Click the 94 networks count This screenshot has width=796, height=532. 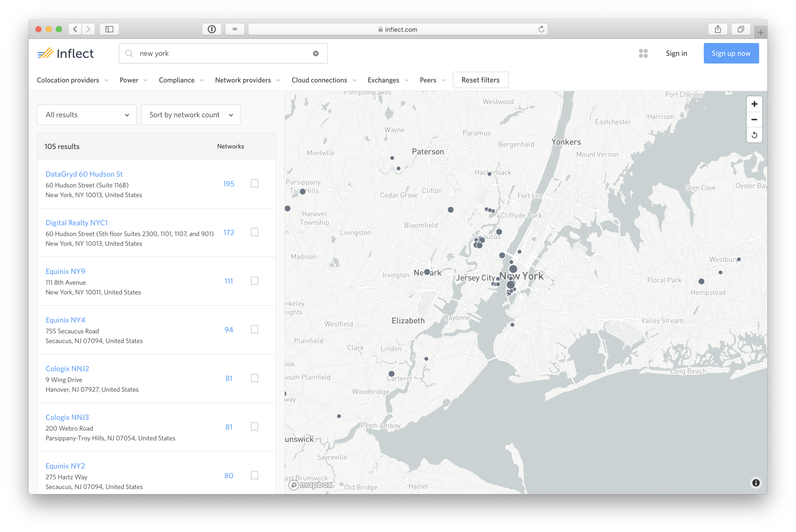click(x=229, y=330)
